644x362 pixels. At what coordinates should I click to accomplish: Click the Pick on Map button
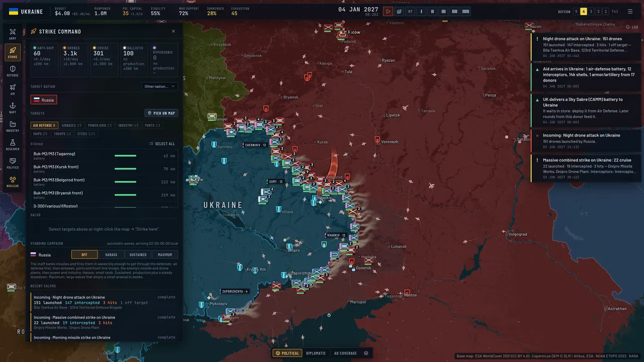(x=161, y=113)
